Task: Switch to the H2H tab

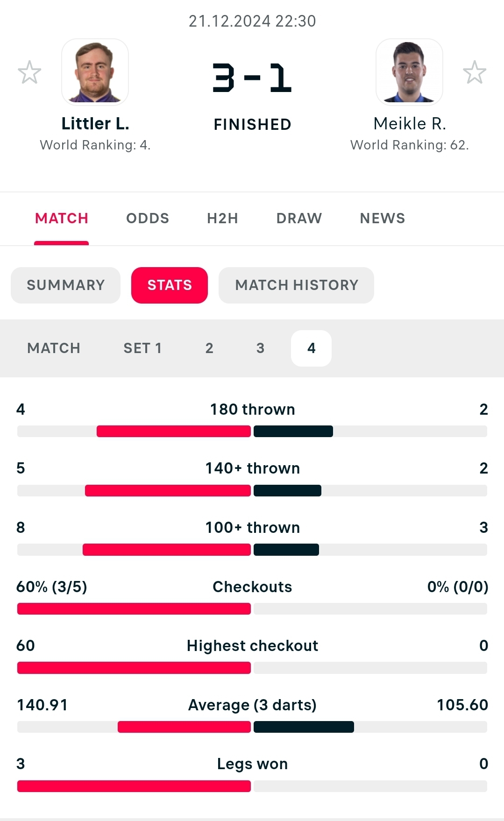Action: pos(222,218)
